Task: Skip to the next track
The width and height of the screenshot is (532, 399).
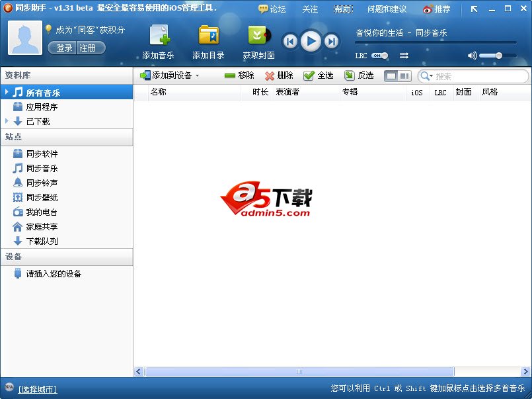Action: [332, 42]
